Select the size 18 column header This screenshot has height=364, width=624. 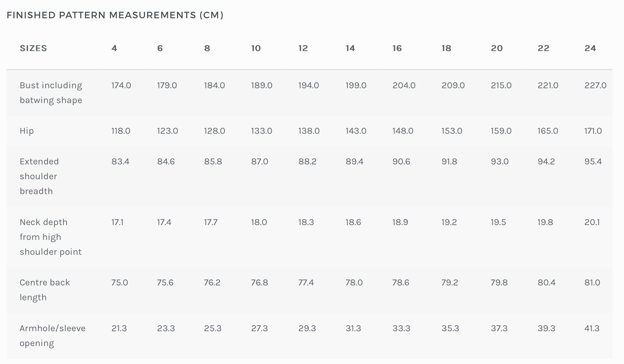tap(446, 48)
